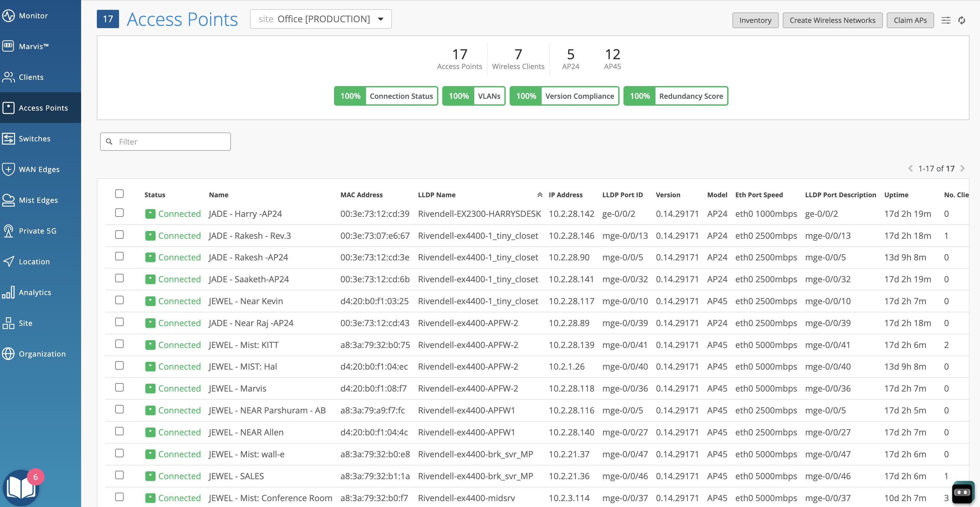
Task: Click Create Wireless Networks button
Action: pos(832,20)
